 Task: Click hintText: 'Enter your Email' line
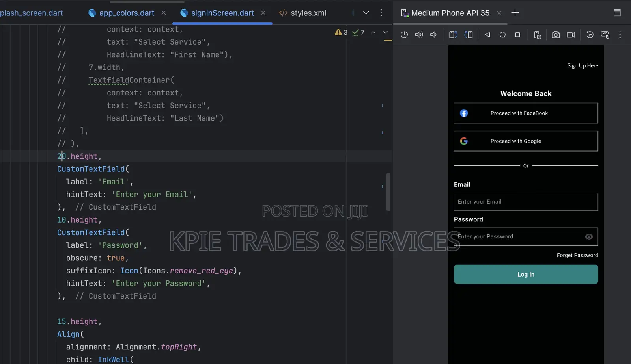click(x=131, y=194)
